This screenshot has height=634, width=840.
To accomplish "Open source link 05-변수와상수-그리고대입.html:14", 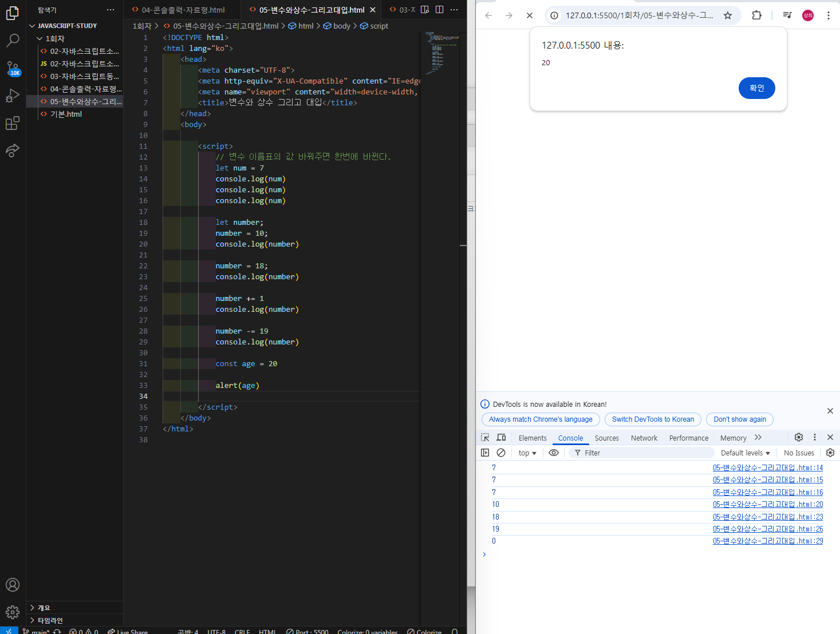I will 768,468.
